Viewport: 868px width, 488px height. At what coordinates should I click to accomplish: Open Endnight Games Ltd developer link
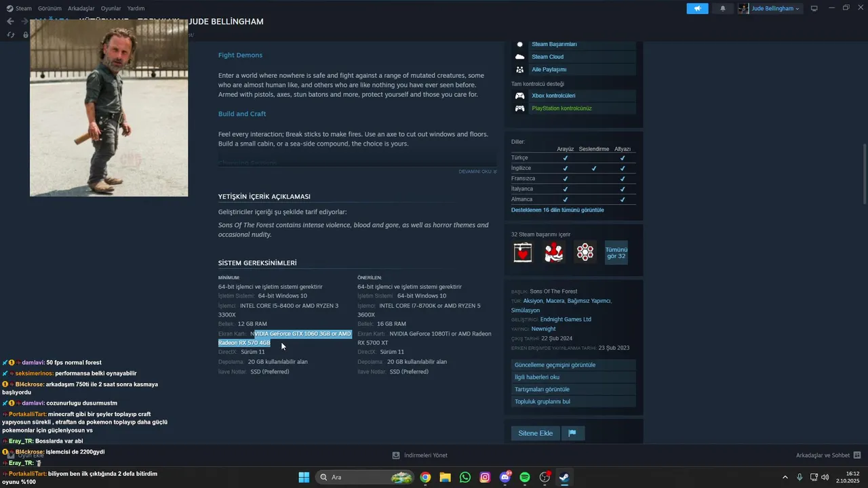566,319
